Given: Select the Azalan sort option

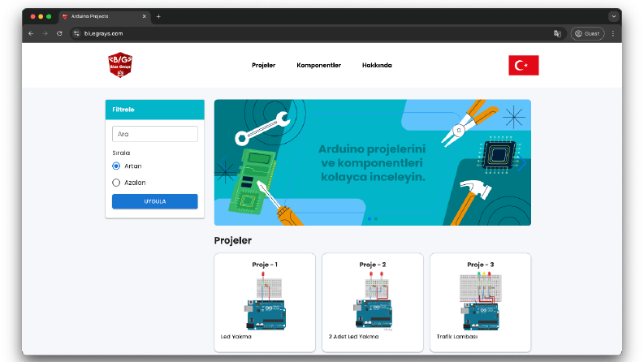Looking at the screenshot, I should point(116,183).
